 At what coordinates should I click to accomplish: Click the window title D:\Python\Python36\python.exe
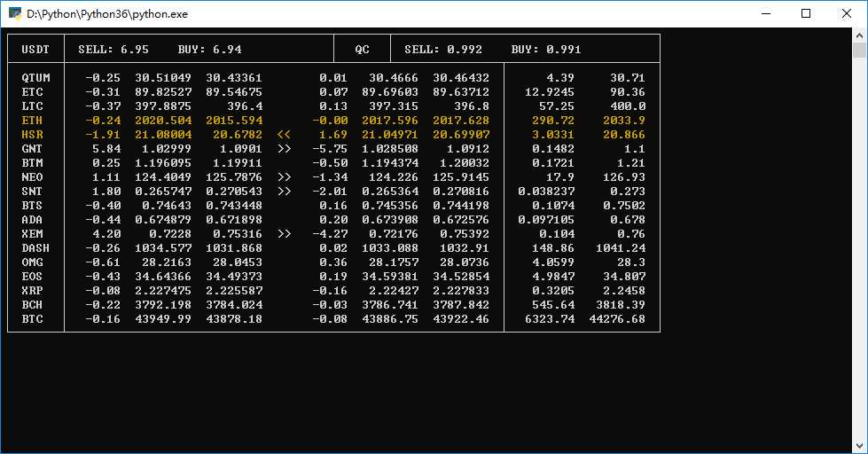coord(107,14)
